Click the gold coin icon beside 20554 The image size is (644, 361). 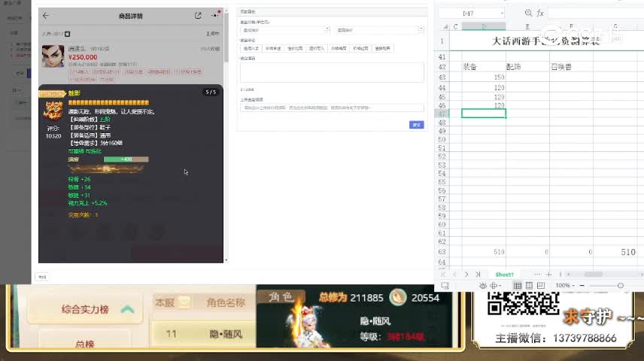(397, 298)
